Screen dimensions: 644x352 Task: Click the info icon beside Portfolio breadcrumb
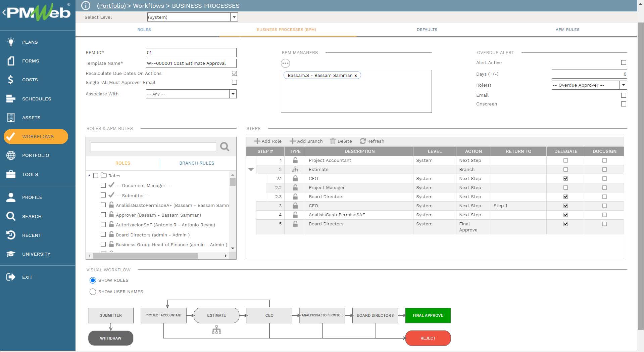86,6
